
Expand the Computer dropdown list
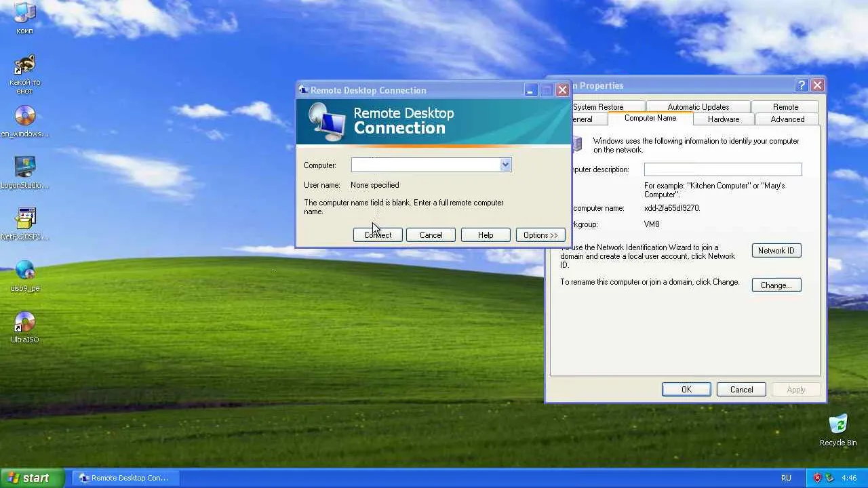(505, 165)
